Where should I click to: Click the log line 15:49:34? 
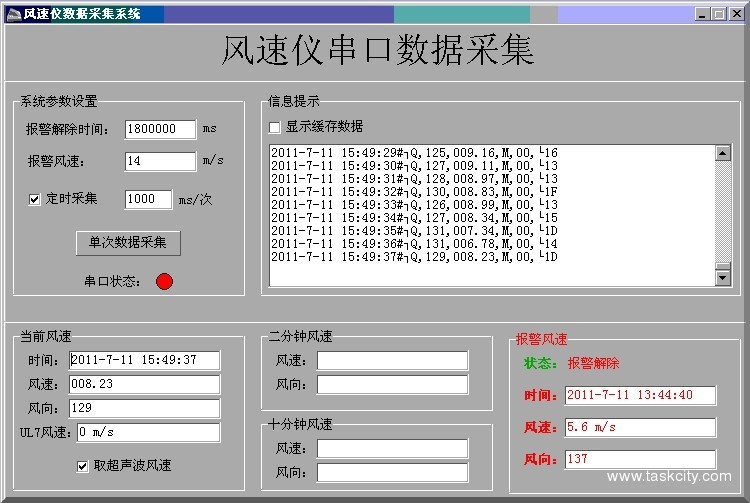414,218
